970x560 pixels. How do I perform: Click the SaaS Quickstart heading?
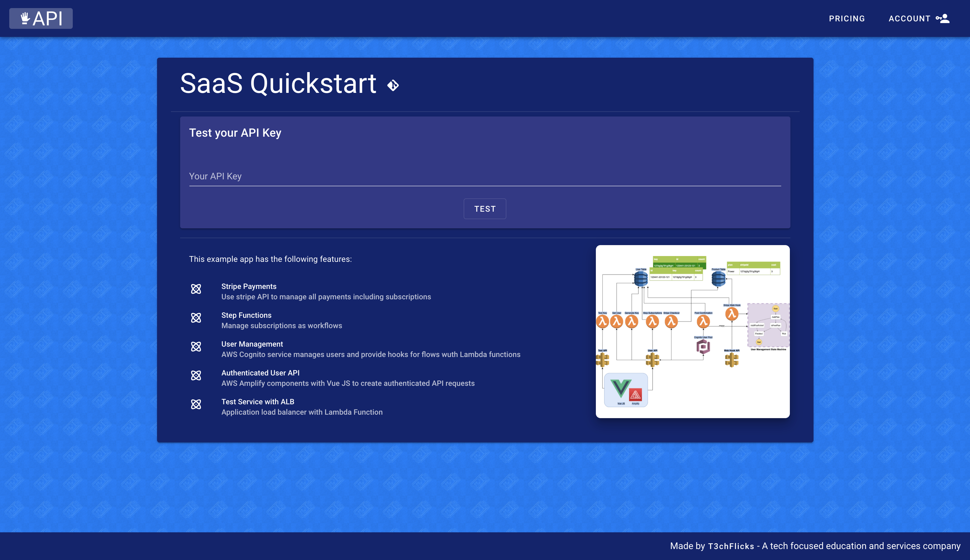point(278,83)
